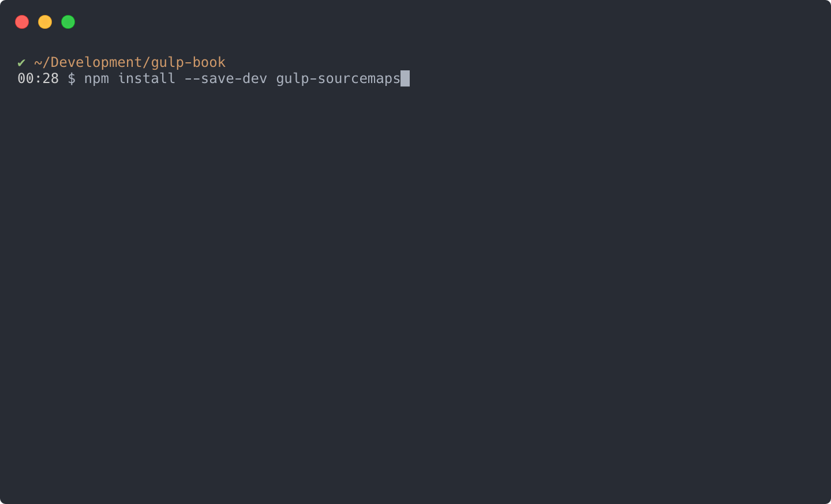Screen dimensions: 831x504
Task: Click the gulp-book directory name
Action: click(188, 62)
